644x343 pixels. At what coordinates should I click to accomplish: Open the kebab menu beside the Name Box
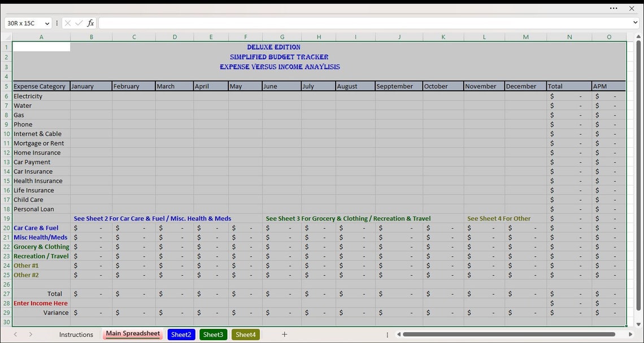click(x=56, y=23)
